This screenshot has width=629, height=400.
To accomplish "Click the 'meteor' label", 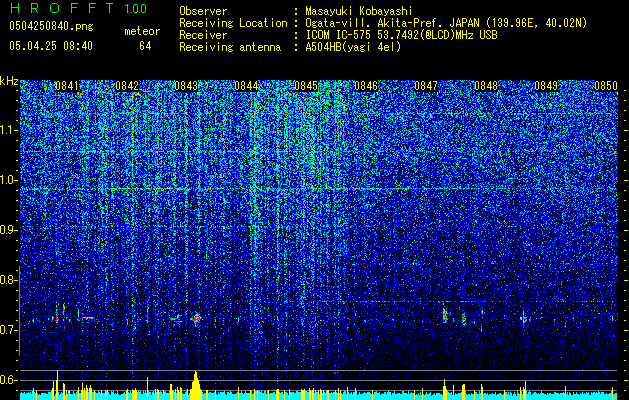I will click(142, 31).
